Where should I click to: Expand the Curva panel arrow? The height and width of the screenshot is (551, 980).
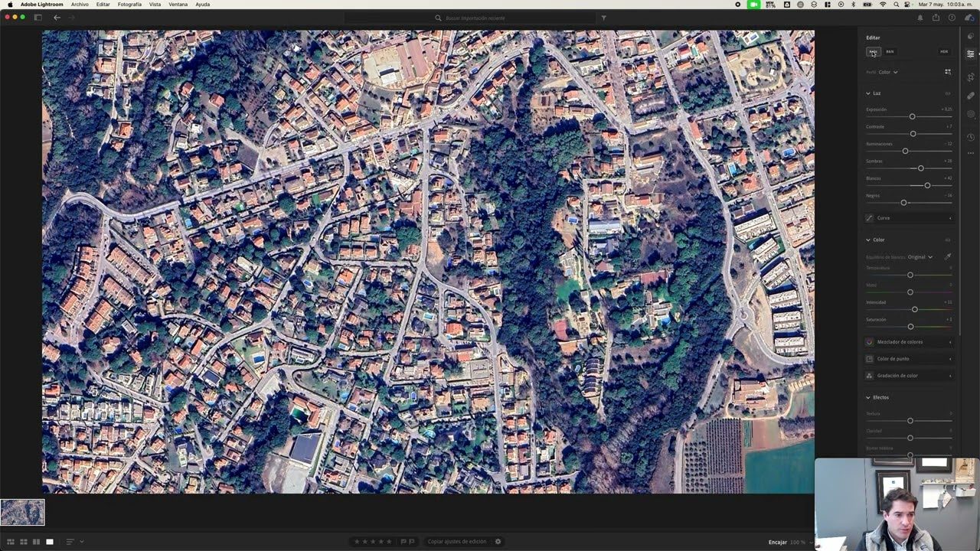(x=950, y=218)
